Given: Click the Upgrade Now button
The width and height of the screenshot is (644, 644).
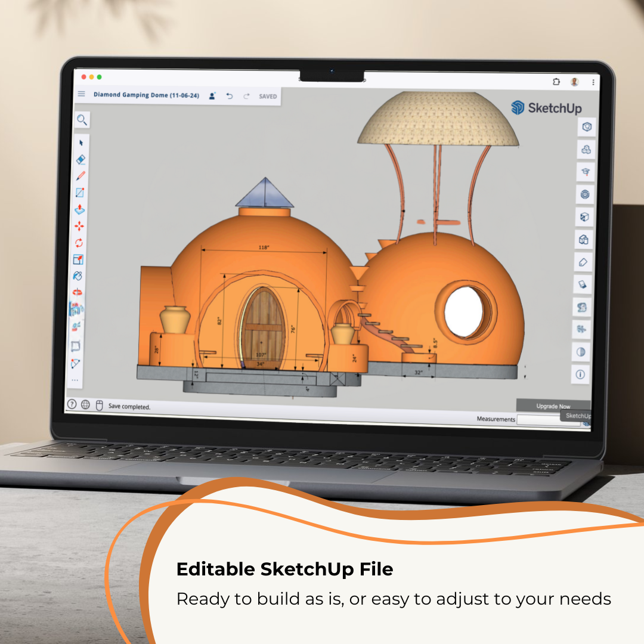Looking at the screenshot, I should 553,406.
